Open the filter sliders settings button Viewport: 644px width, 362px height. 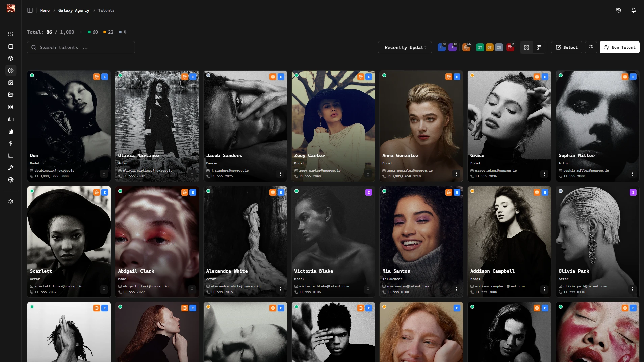(591, 47)
